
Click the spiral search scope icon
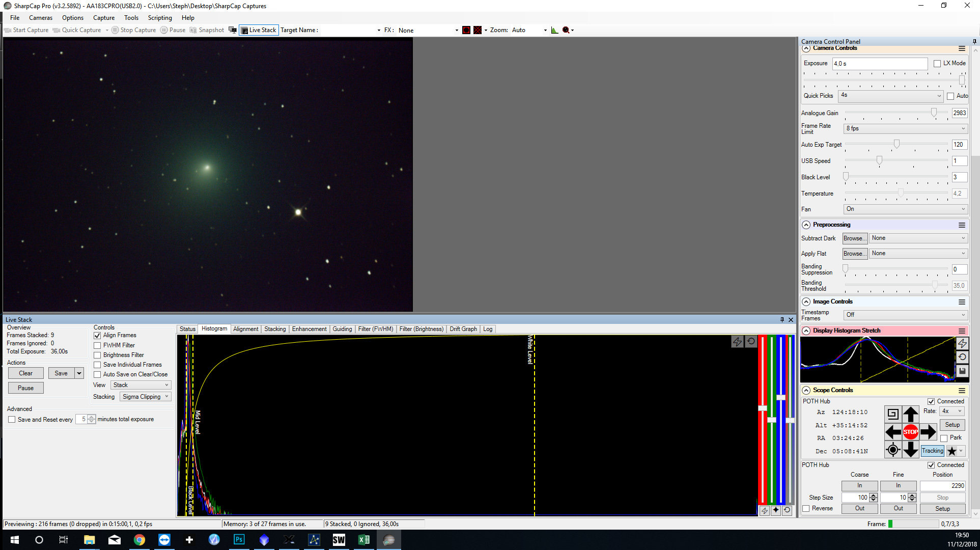pos(892,414)
